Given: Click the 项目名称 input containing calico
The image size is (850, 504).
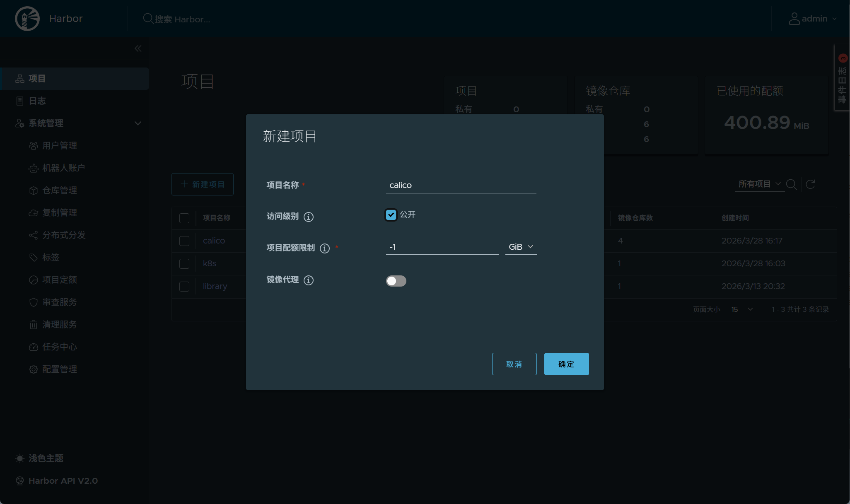Looking at the screenshot, I should click(x=461, y=185).
